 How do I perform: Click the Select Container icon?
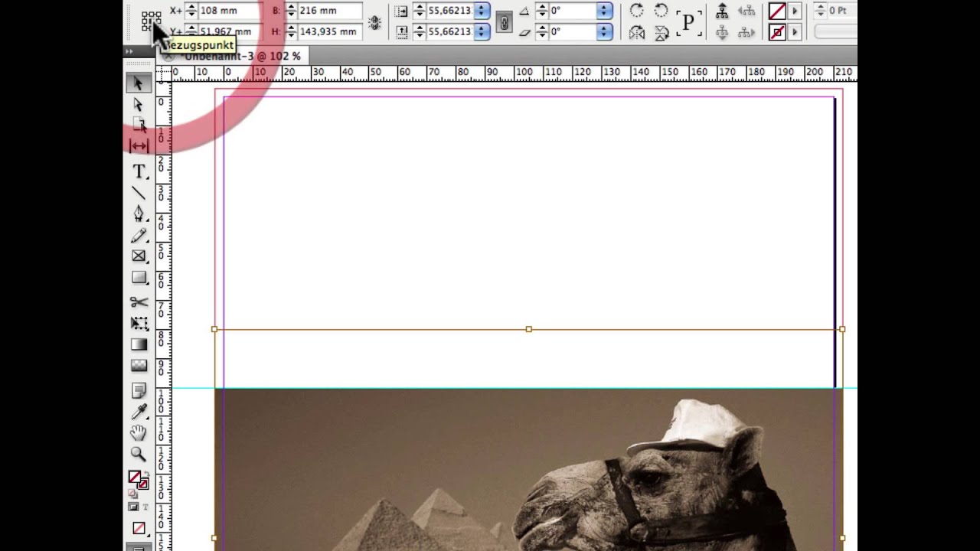click(x=722, y=11)
